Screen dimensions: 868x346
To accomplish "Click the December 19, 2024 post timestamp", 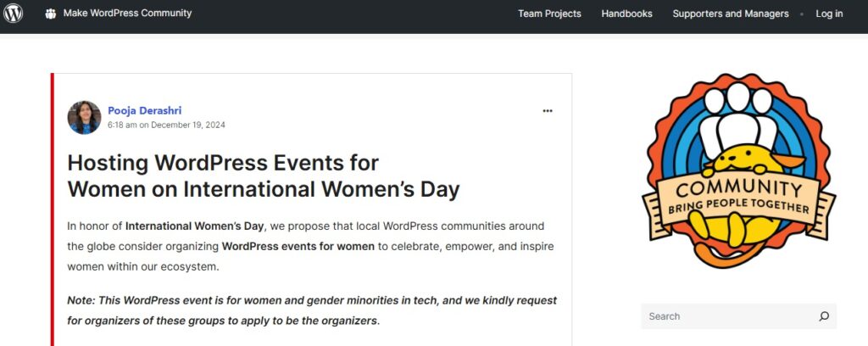I will point(166,125).
